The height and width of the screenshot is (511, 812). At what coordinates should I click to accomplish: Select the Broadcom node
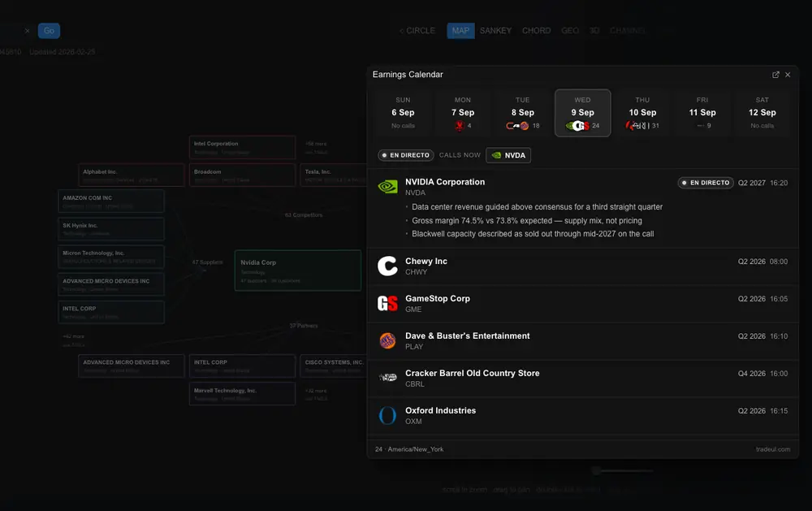tap(242, 175)
